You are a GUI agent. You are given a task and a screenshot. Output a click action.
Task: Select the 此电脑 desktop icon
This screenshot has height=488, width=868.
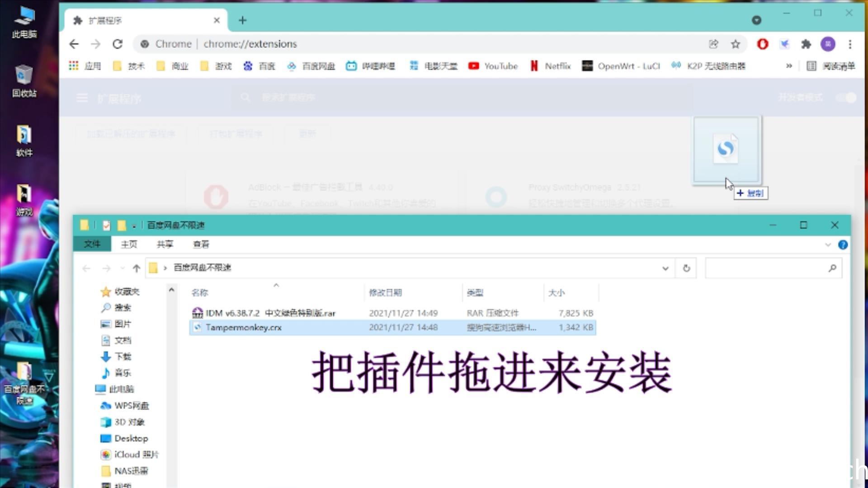(x=24, y=21)
